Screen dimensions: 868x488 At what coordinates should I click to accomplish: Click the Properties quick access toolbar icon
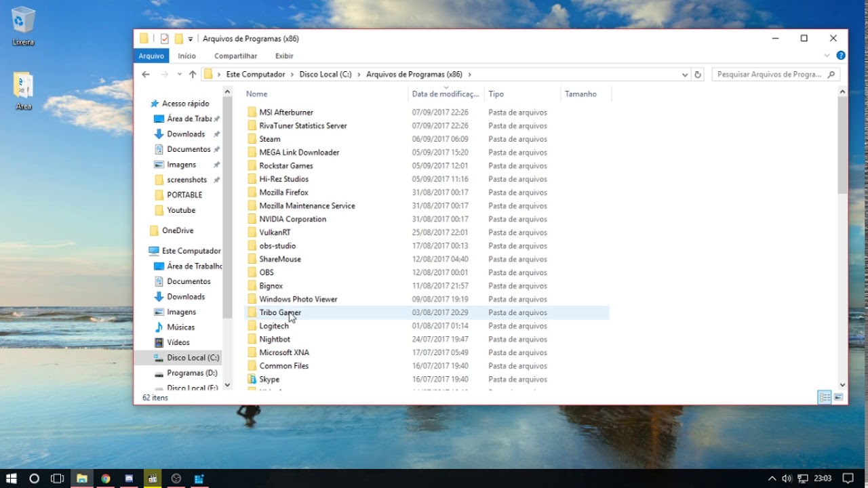164,39
